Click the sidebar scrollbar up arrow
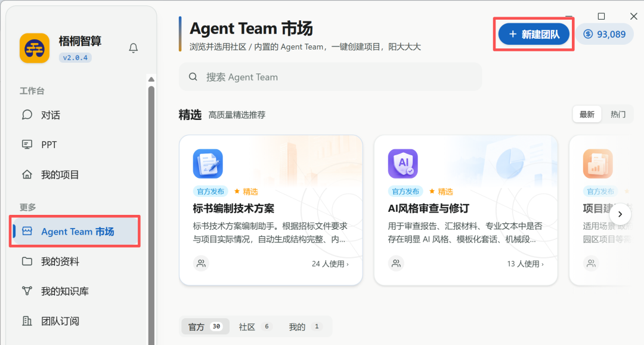 point(151,79)
